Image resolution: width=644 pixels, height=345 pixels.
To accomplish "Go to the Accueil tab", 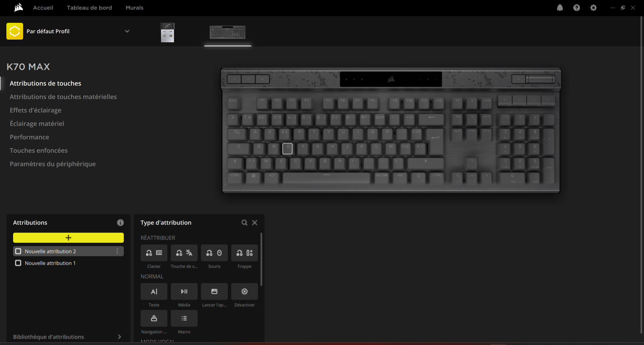I will (x=43, y=7).
